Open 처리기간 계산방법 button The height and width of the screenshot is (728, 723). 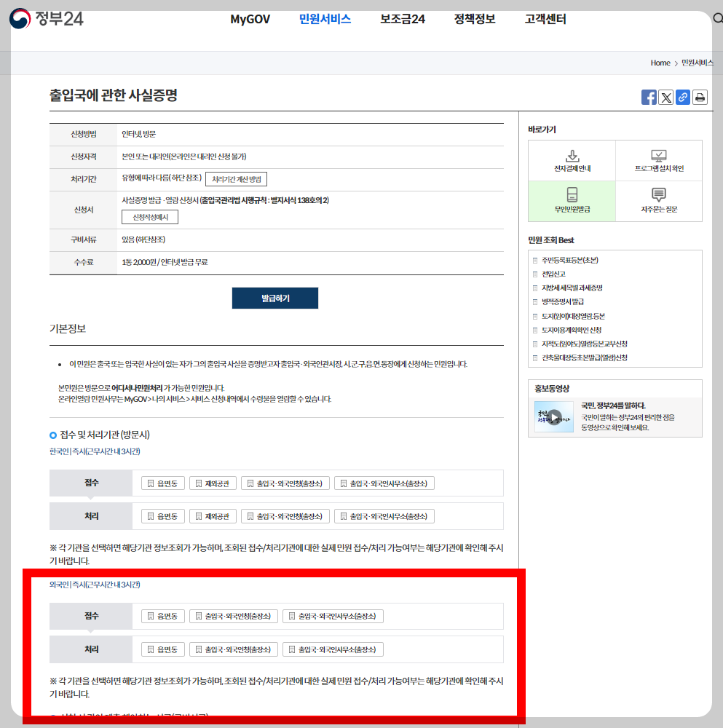coord(236,179)
